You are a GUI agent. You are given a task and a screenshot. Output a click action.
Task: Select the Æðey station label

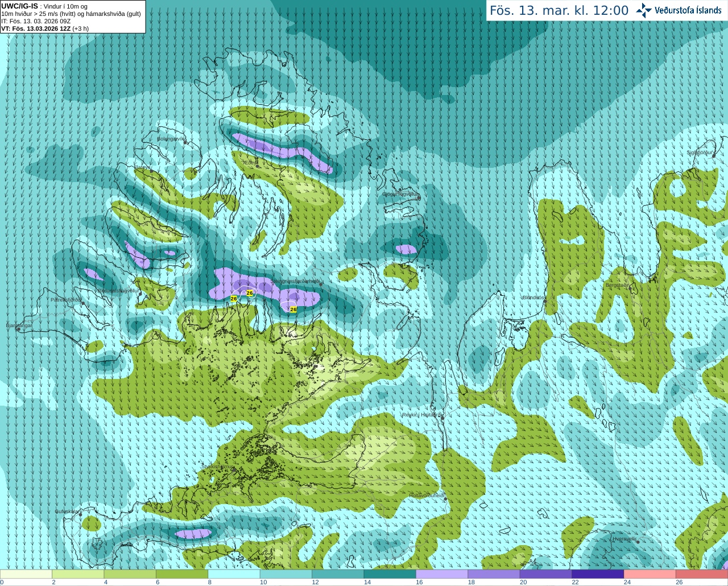[x=250, y=162]
